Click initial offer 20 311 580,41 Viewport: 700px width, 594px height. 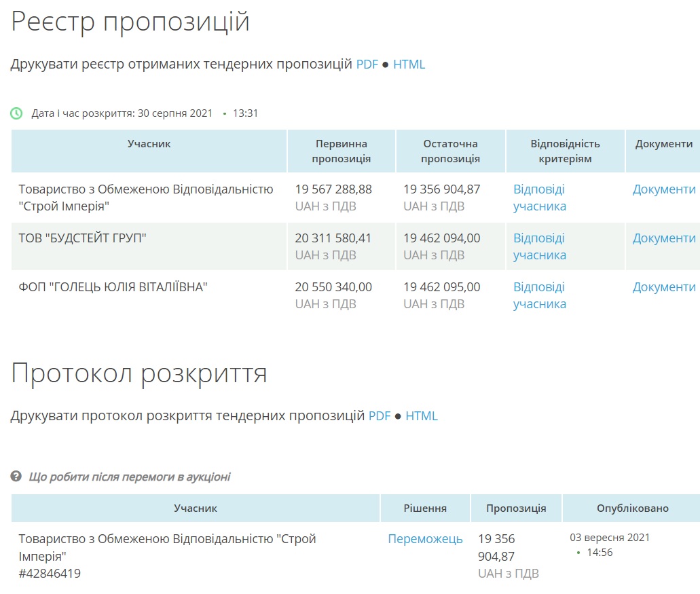point(333,238)
